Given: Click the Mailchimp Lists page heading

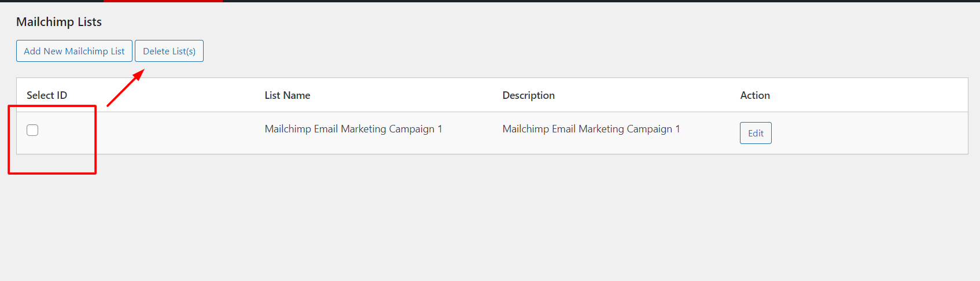Looking at the screenshot, I should 59,22.
